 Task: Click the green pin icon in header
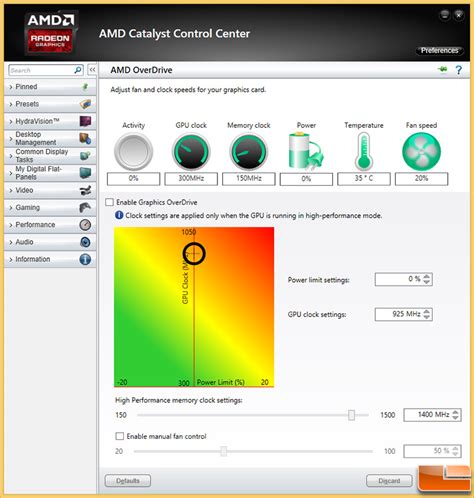click(x=443, y=69)
